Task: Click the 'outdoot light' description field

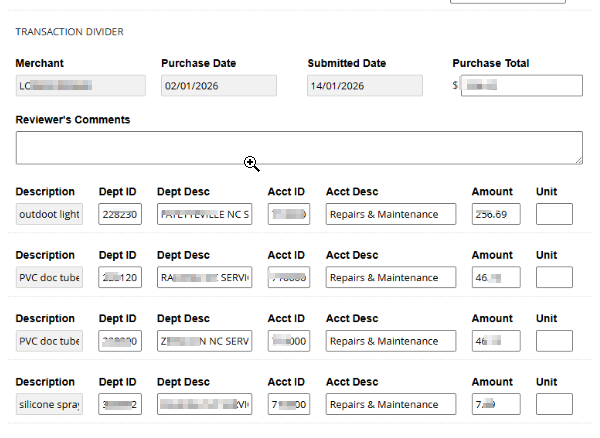Action: [x=49, y=214]
